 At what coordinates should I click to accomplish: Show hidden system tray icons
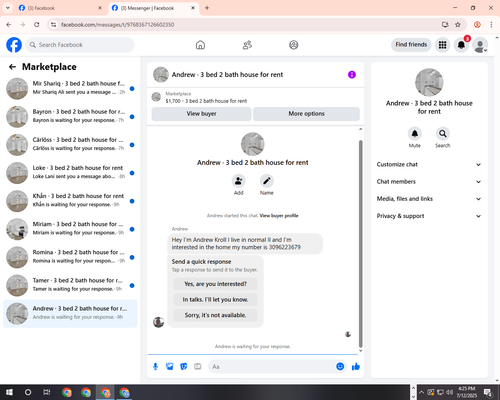tap(422, 392)
